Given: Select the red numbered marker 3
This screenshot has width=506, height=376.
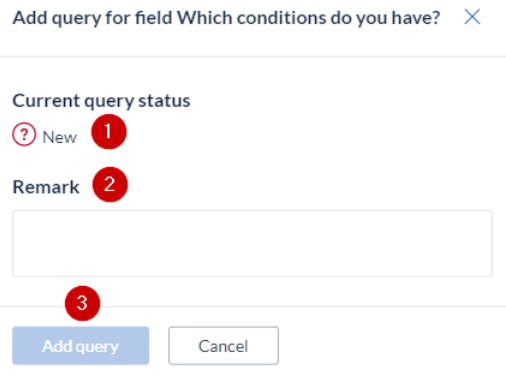Looking at the screenshot, I should tap(82, 303).
